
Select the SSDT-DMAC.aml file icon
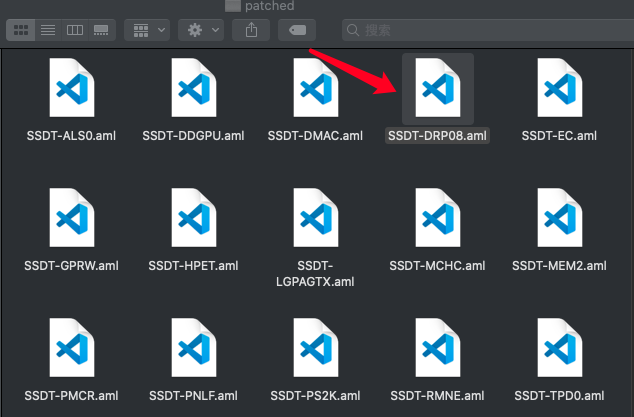(316, 88)
